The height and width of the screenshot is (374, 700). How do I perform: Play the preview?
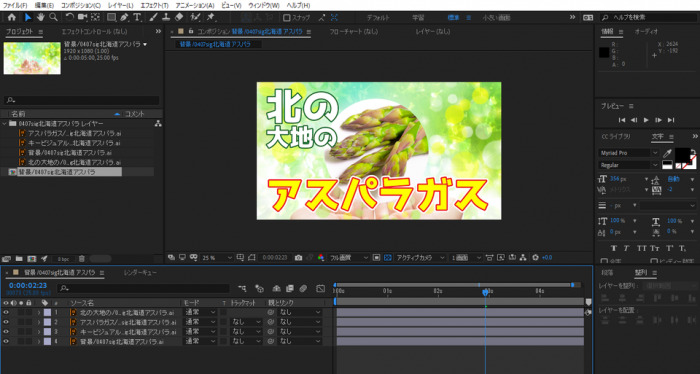click(646, 120)
